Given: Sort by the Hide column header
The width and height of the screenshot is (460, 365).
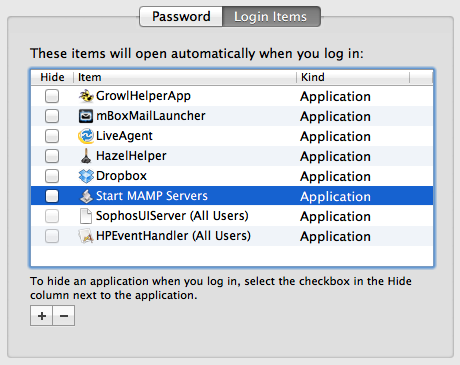Looking at the screenshot, I should [x=52, y=77].
